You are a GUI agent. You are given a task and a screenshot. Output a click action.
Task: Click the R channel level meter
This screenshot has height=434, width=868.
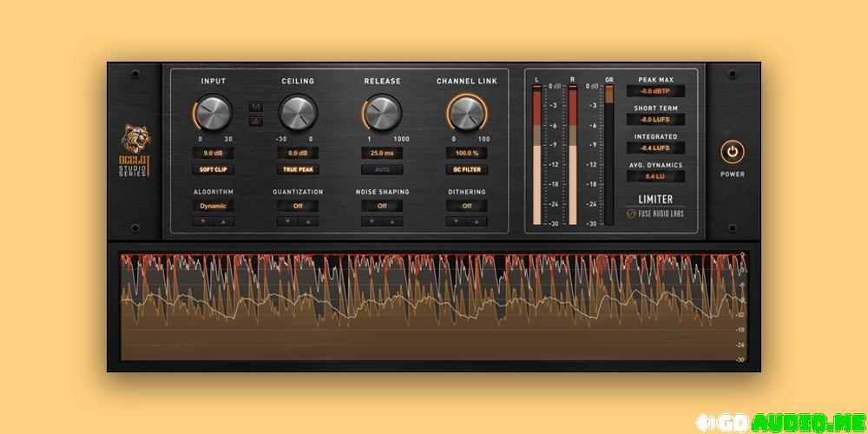point(573,155)
